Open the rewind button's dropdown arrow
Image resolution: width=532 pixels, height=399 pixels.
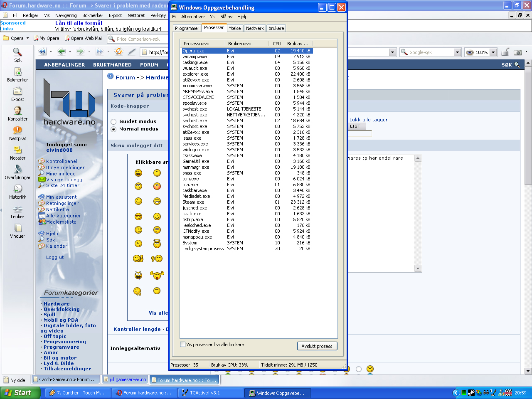coord(51,52)
